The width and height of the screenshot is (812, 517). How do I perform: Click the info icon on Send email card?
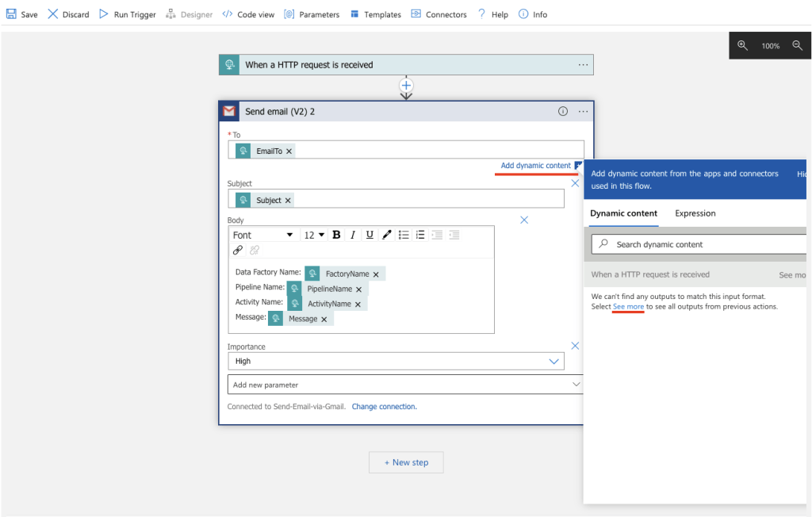coord(563,112)
